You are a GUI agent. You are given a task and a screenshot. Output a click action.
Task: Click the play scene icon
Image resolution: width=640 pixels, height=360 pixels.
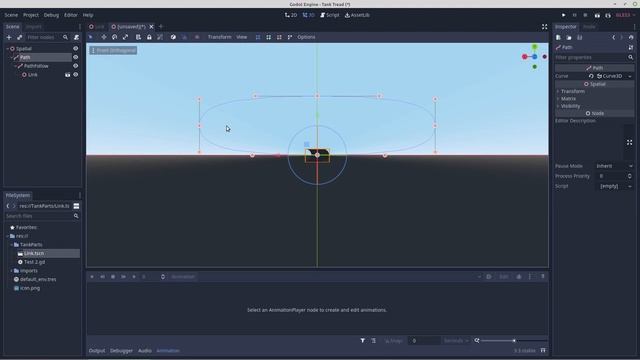point(597,15)
